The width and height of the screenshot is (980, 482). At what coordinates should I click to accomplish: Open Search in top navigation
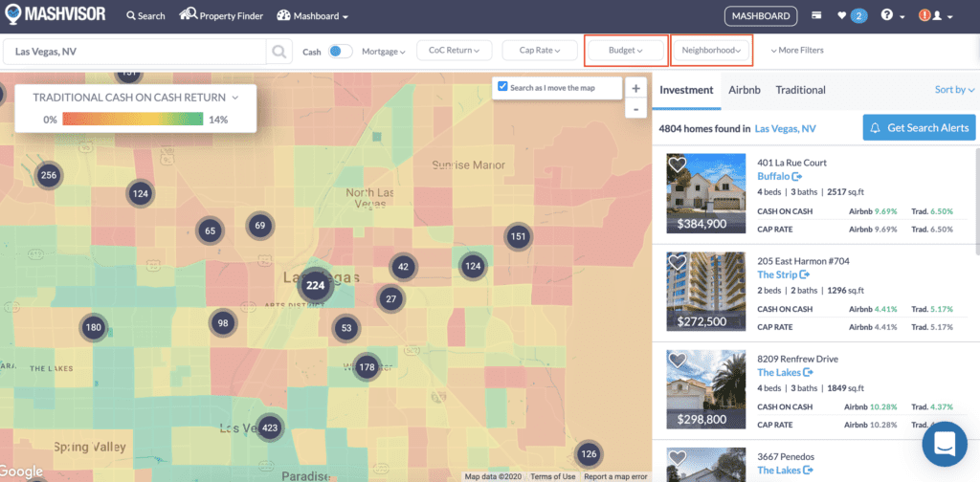[145, 15]
